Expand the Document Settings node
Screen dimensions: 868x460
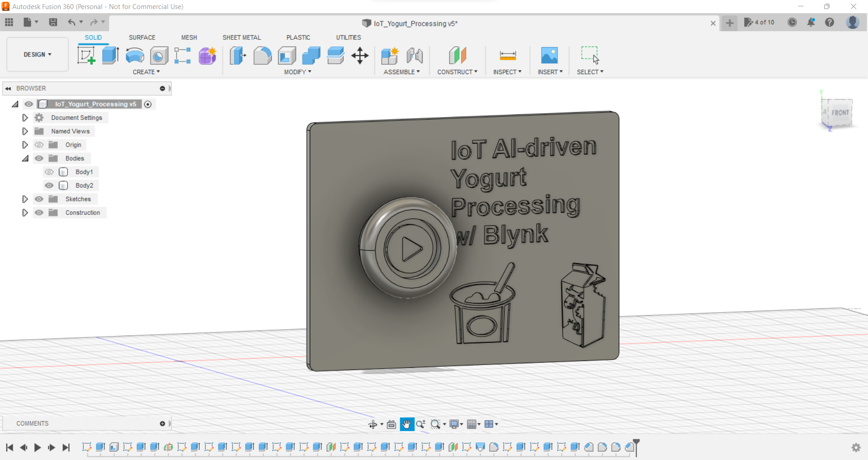[x=25, y=118]
